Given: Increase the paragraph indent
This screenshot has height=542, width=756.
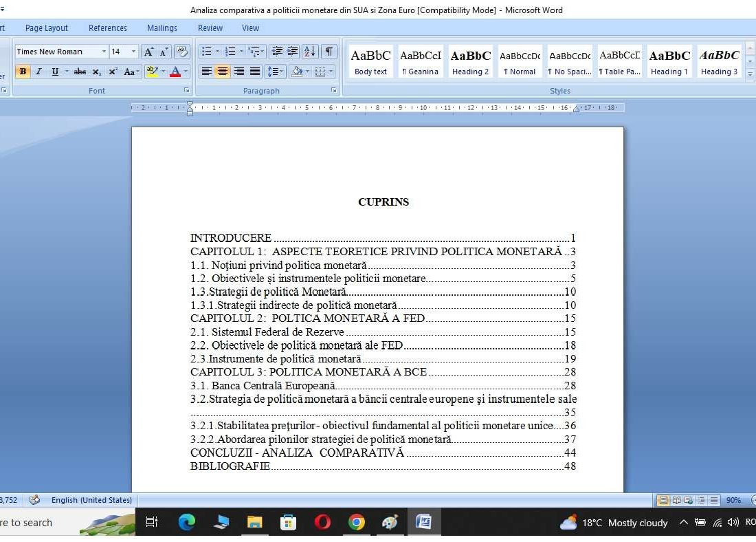Looking at the screenshot, I should pyautogui.click(x=293, y=52).
